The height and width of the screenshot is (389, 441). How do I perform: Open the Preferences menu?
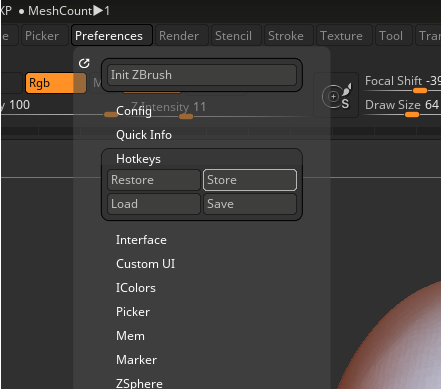point(112,35)
